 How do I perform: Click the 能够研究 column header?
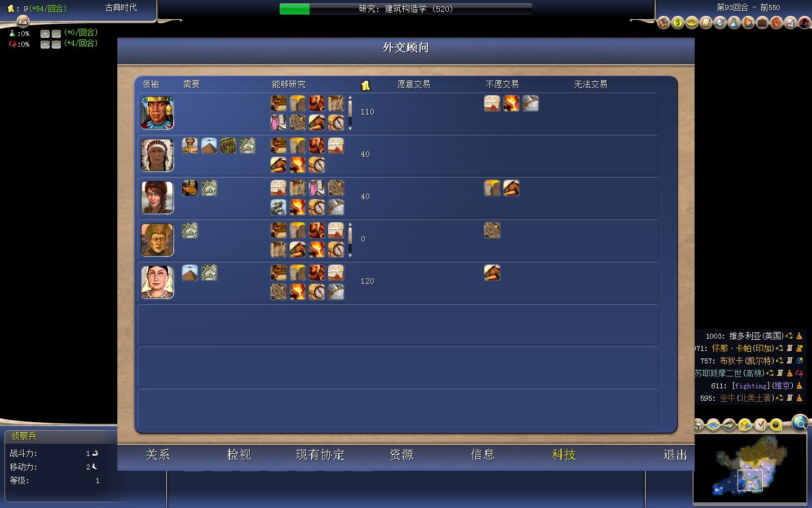point(289,84)
